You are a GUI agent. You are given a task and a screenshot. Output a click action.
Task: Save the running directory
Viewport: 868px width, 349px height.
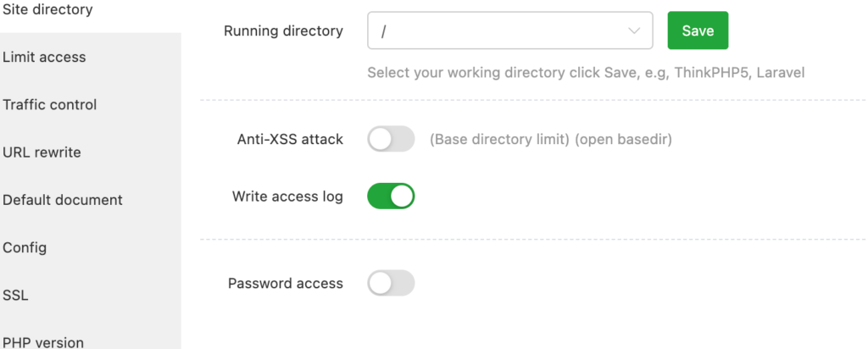pos(698,30)
